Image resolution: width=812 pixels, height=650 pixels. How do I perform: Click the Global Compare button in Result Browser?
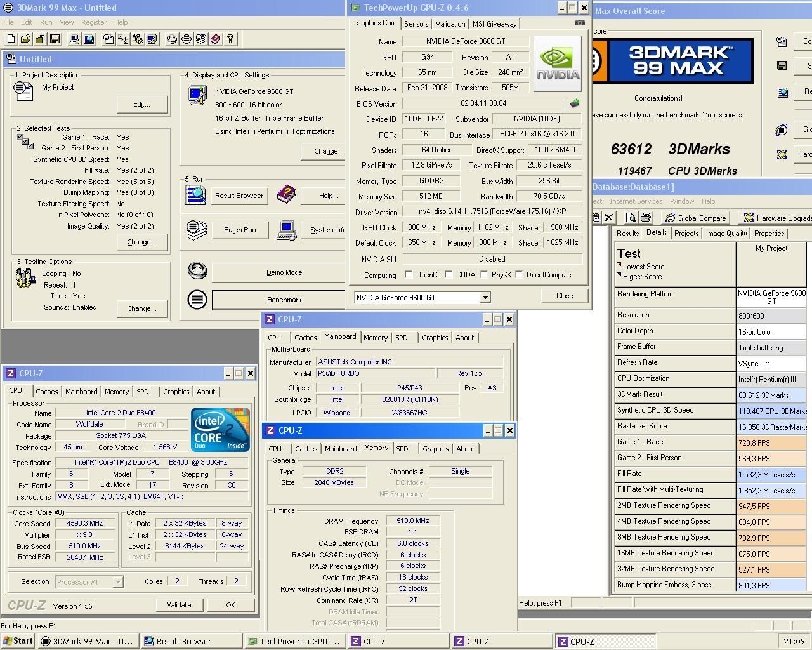click(695, 218)
